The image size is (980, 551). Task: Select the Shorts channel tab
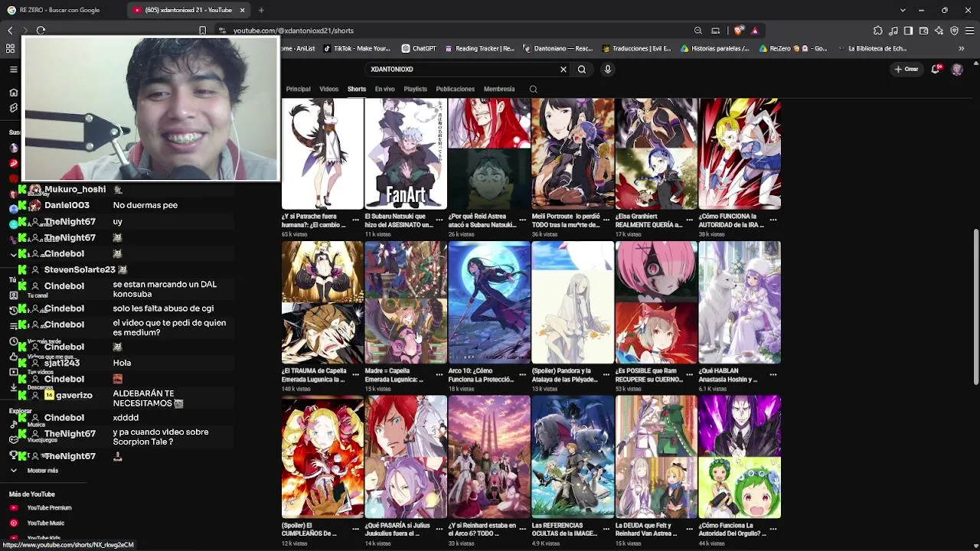(x=357, y=89)
